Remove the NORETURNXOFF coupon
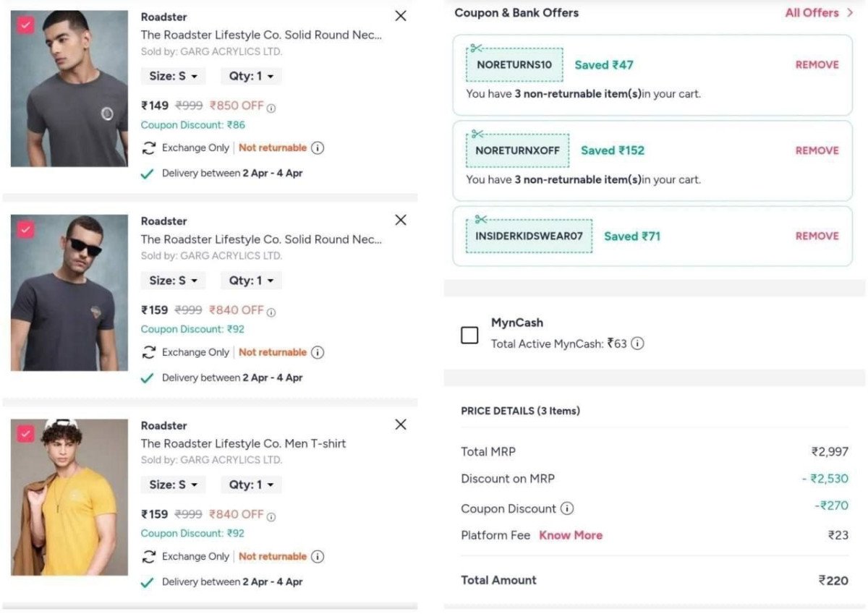This screenshot has height=614, width=868. click(817, 150)
